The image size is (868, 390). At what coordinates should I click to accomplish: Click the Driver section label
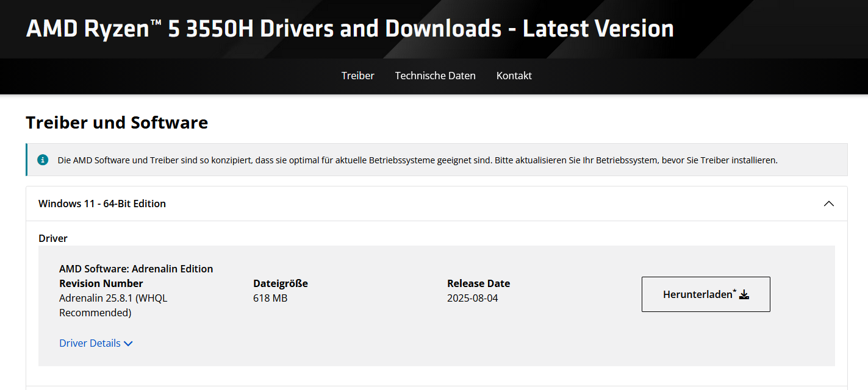coord(53,238)
